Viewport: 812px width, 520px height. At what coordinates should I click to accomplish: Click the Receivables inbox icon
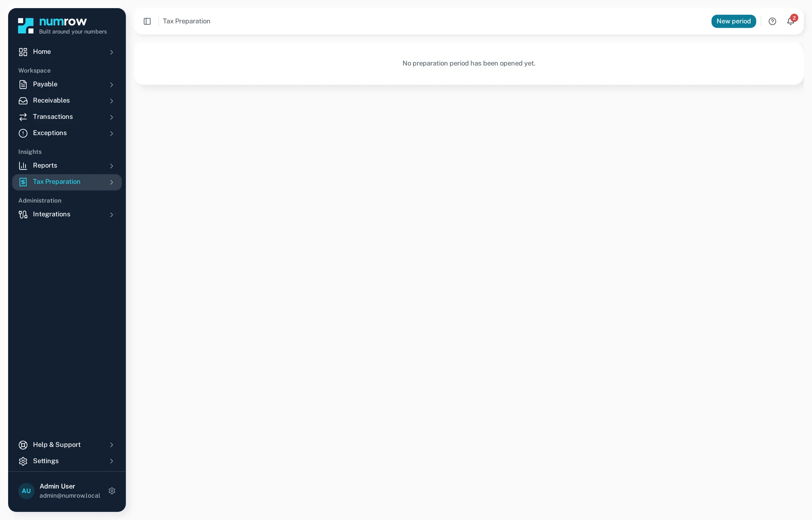tap(23, 101)
